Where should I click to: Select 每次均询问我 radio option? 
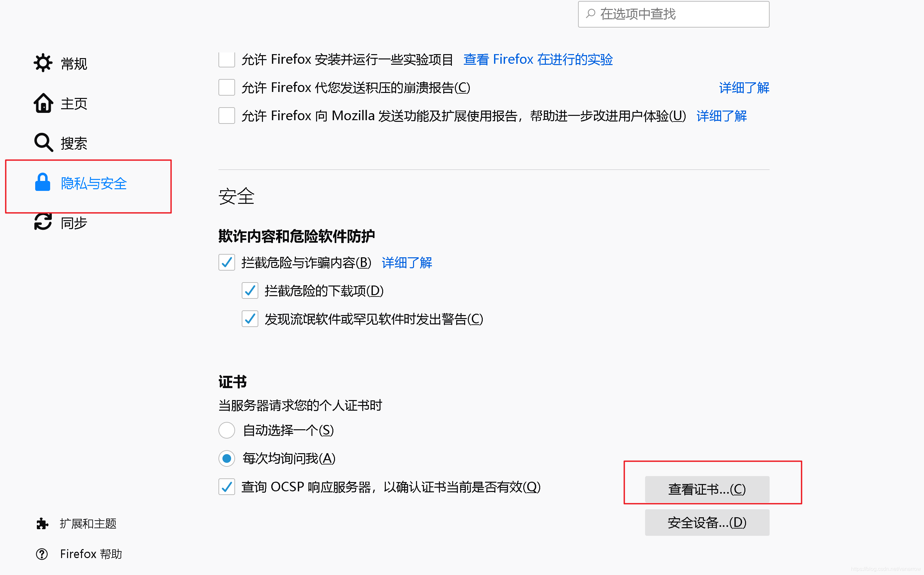click(x=227, y=458)
